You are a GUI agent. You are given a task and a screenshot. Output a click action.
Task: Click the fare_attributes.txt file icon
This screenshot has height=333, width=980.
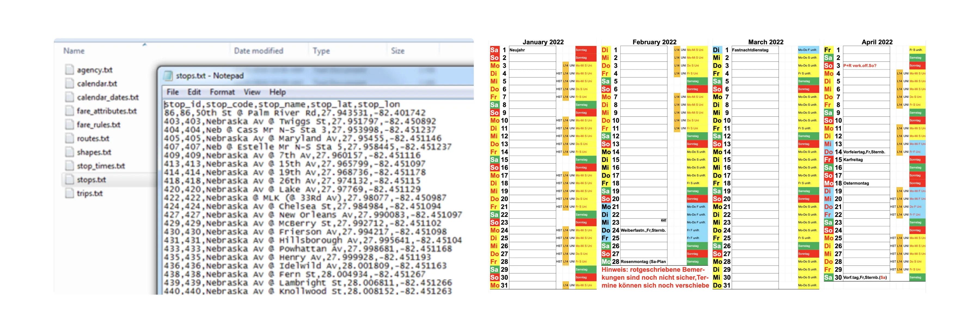[69, 111]
